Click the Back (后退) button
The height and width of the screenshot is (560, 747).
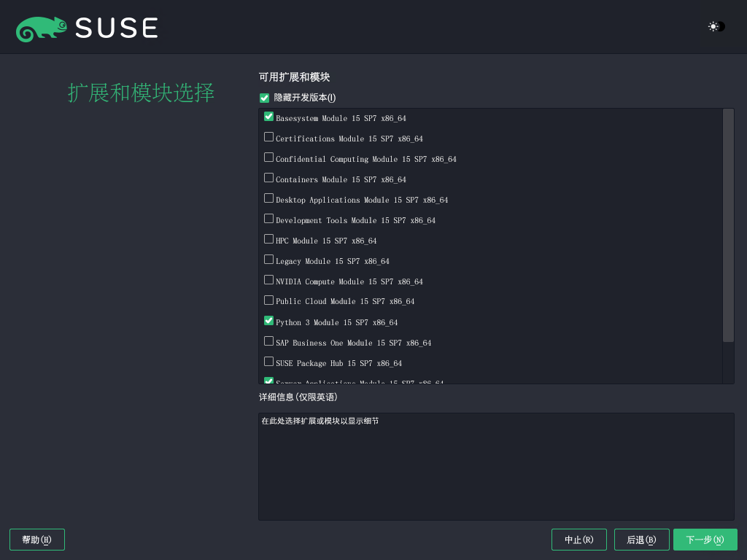(x=642, y=540)
